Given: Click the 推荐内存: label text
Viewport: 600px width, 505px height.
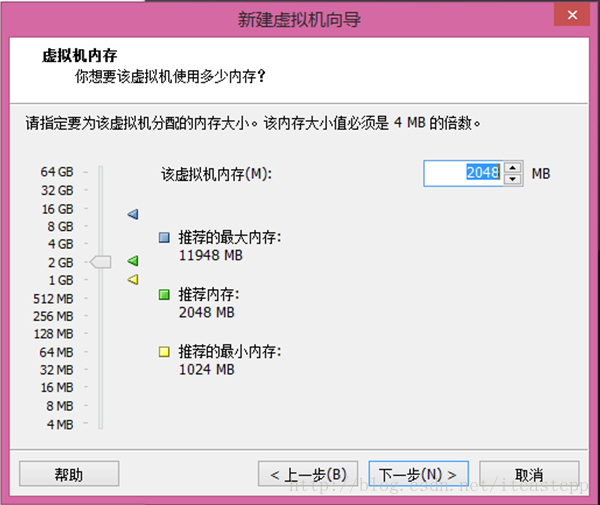Looking at the screenshot, I should coord(209,295).
